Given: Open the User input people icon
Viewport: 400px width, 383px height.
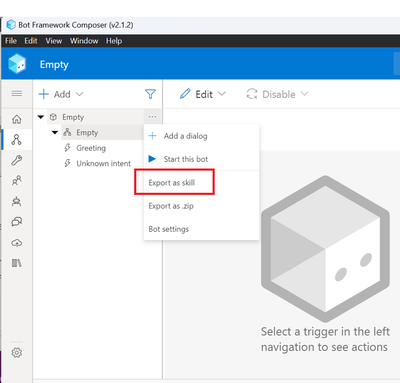Looking at the screenshot, I should tap(17, 181).
